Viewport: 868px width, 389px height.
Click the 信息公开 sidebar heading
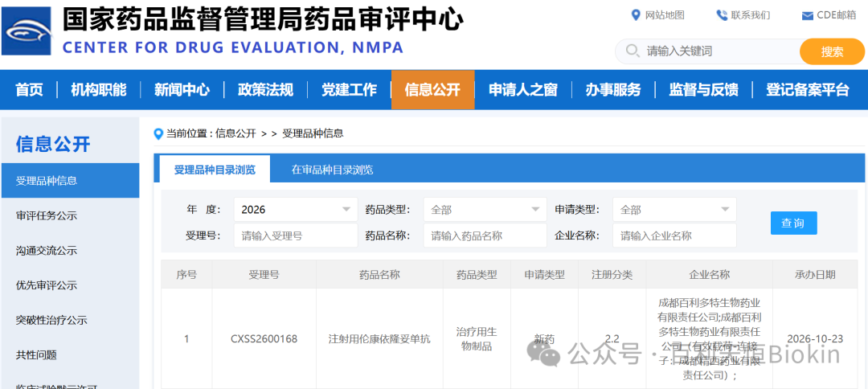click(53, 144)
